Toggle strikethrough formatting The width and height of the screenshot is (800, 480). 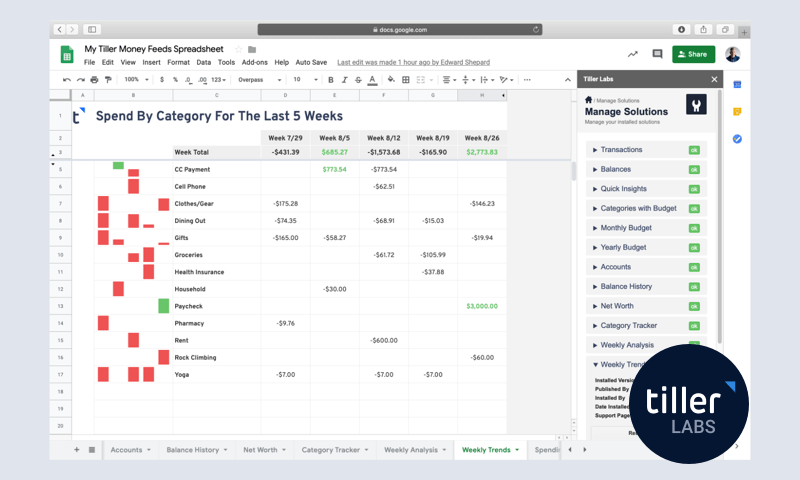(358, 80)
